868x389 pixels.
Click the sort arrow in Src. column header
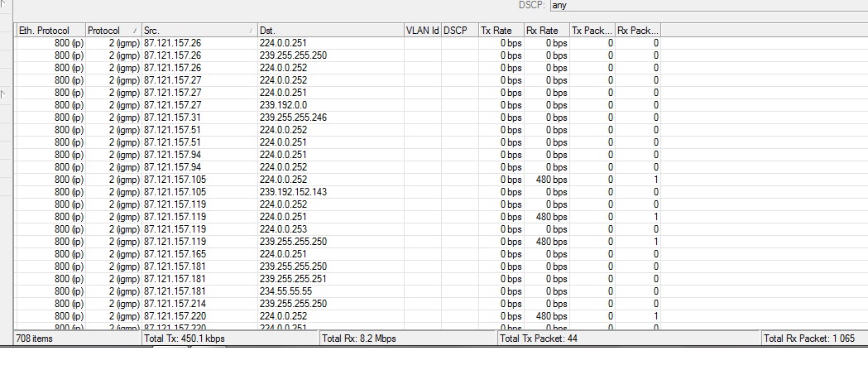click(x=251, y=31)
